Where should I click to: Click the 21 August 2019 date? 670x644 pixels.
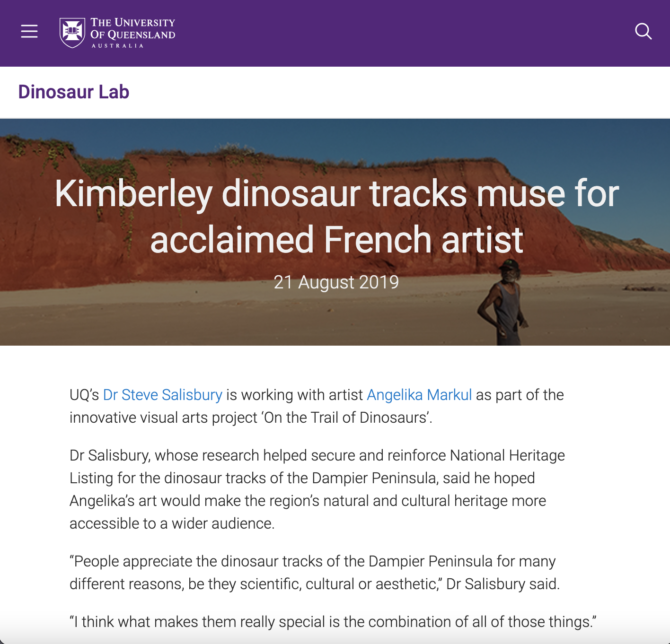coord(336,282)
